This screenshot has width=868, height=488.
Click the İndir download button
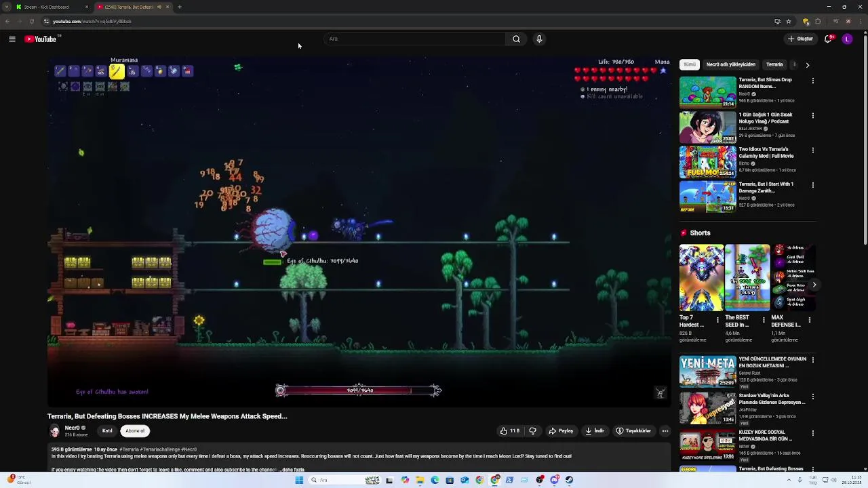(595, 431)
